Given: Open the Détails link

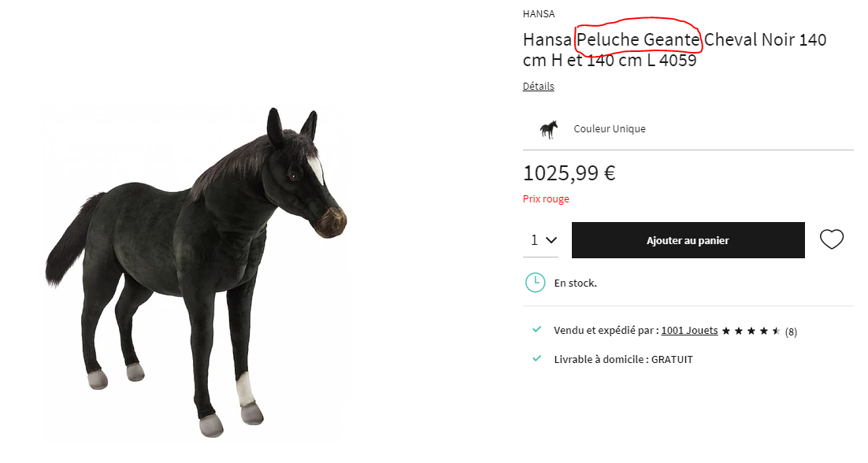Looking at the screenshot, I should click(x=539, y=87).
